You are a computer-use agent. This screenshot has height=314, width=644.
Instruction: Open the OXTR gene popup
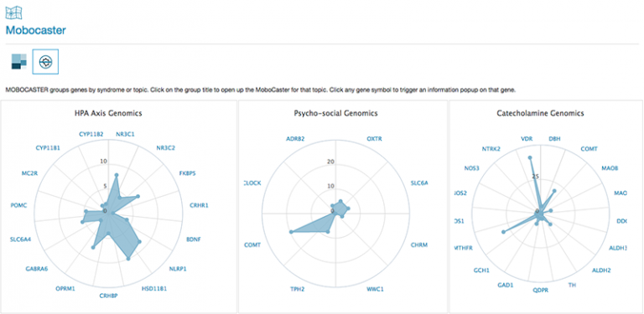coord(374,138)
